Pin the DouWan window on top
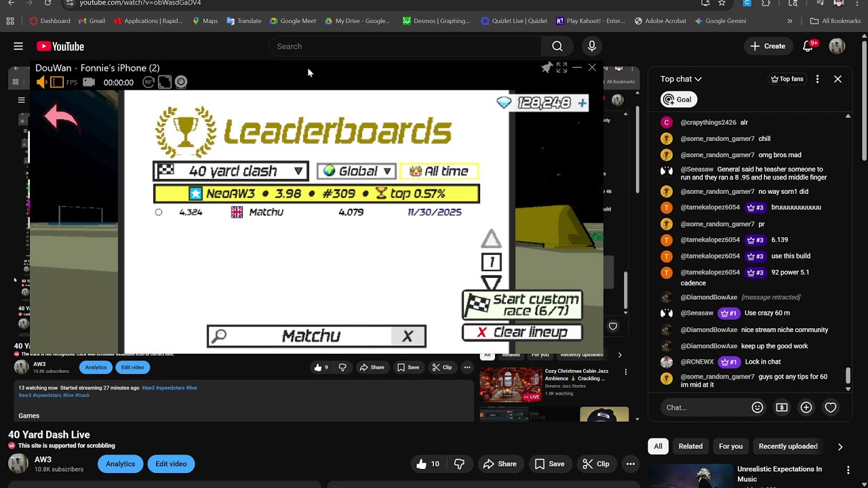Image resolution: width=868 pixels, height=488 pixels. click(547, 68)
